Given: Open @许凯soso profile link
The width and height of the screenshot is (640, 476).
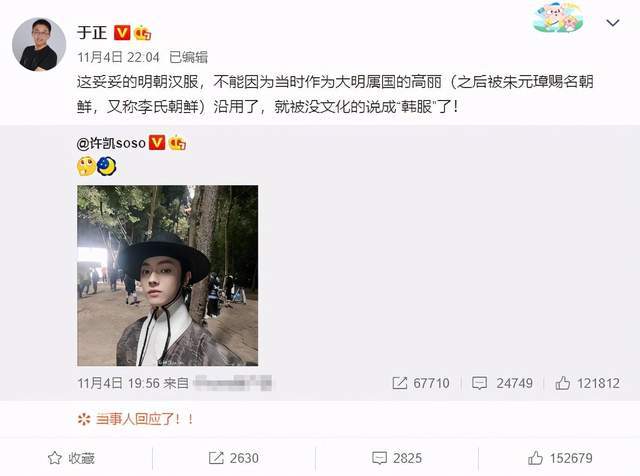Looking at the screenshot, I should [111, 143].
